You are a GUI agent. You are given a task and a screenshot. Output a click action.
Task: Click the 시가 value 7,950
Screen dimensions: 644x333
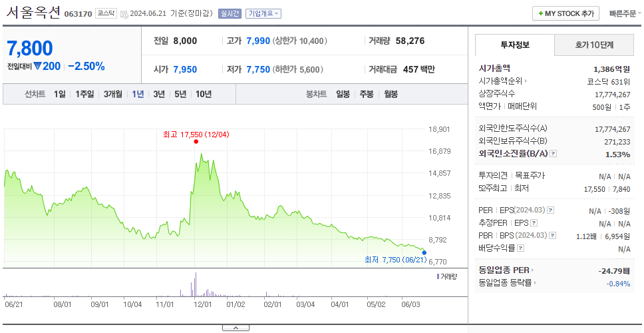pyautogui.click(x=185, y=69)
